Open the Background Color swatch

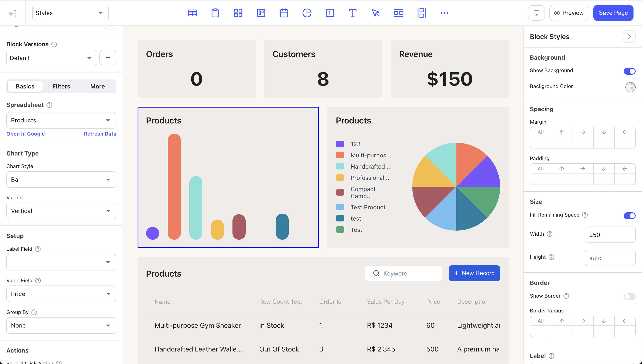[x=630, y=87]
